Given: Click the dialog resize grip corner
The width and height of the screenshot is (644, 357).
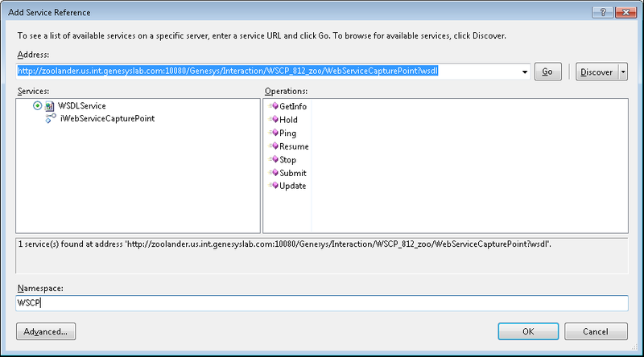Looking at the screenshot, I should (x=634, y=347).
